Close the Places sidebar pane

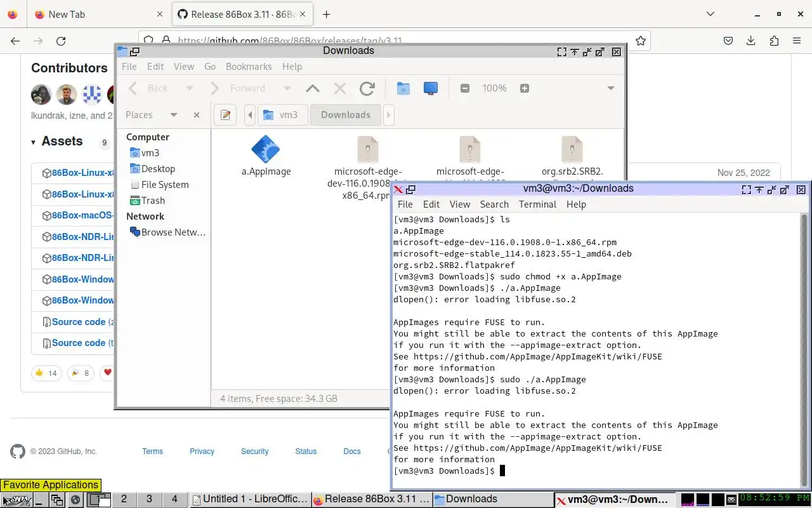(x=197, y=115)
